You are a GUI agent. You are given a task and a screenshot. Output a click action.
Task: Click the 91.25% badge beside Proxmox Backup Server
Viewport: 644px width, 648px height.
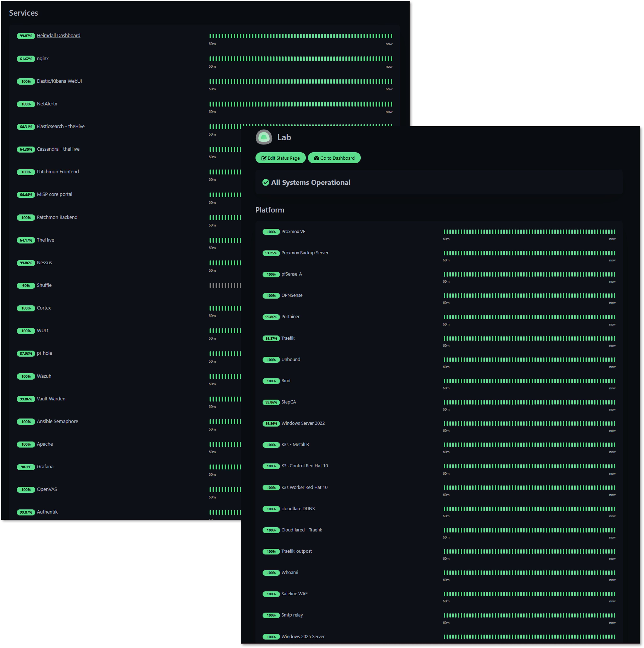271,253
